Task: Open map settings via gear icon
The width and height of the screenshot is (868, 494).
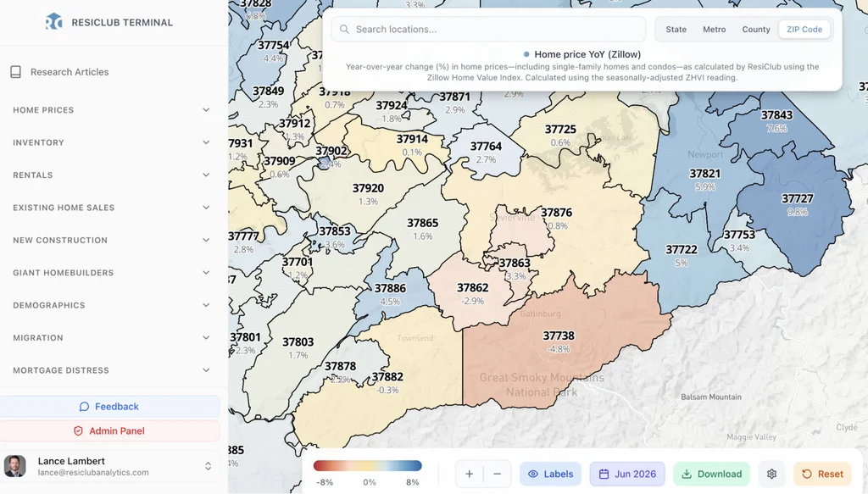Action: point(771,474)
